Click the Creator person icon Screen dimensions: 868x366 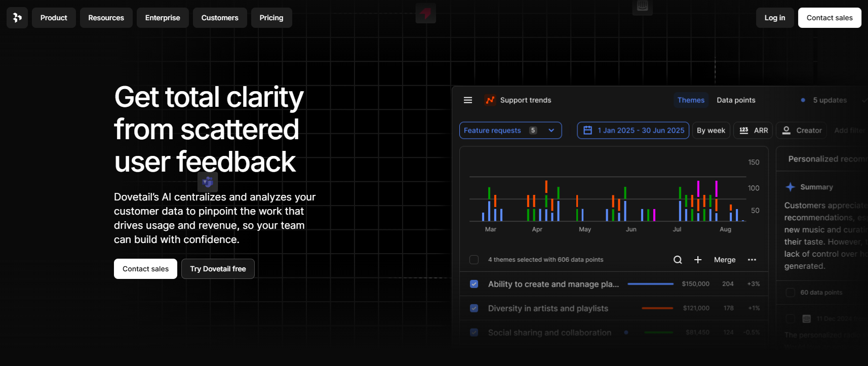[786, 130]
